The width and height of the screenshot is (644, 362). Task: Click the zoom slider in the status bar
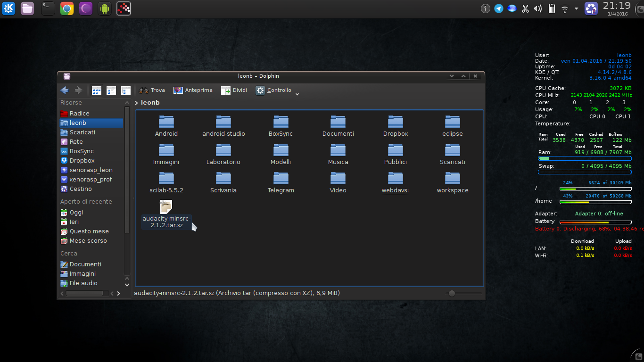click(x=452, y=294)
